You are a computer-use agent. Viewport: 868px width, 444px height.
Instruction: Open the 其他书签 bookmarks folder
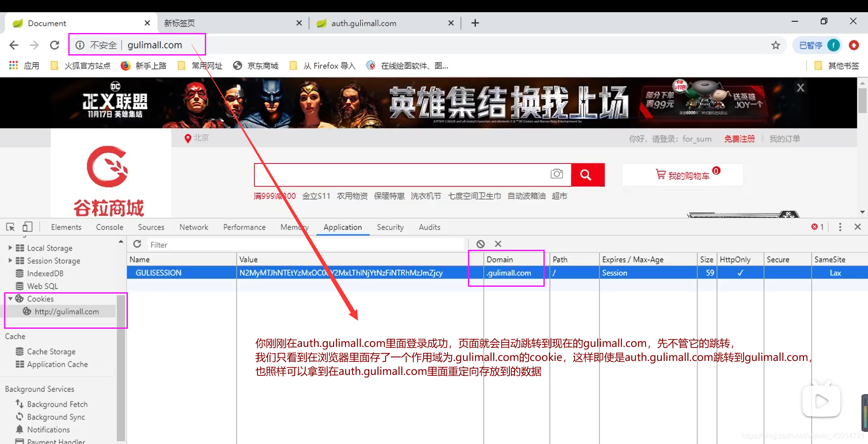tap(837, 66)
